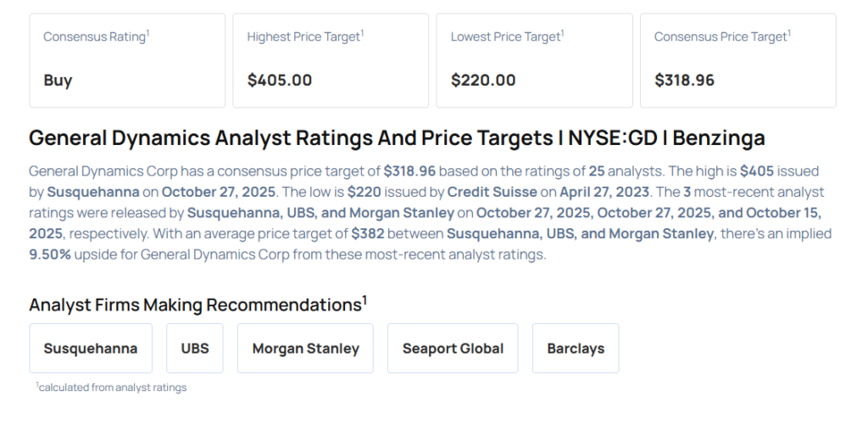
Task: Select the bold 25 analysts count
Action: tap(597, 171)
